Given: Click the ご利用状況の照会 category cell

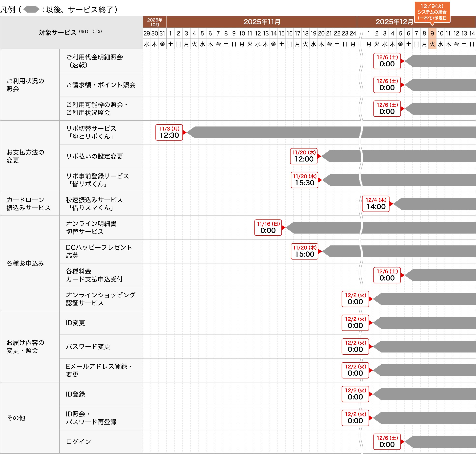Looking at the screenshot, I should click(x=25, y=85).
